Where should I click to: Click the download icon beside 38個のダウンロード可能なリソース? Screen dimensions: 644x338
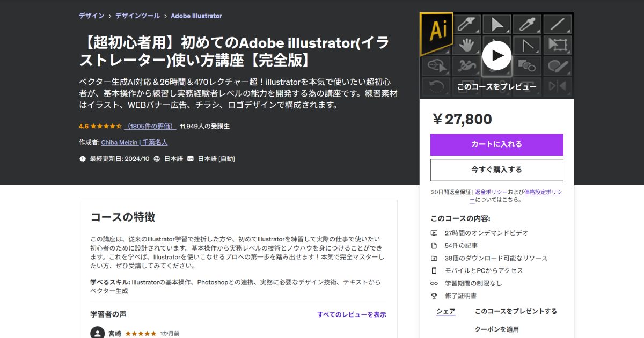tap(434, 258)
